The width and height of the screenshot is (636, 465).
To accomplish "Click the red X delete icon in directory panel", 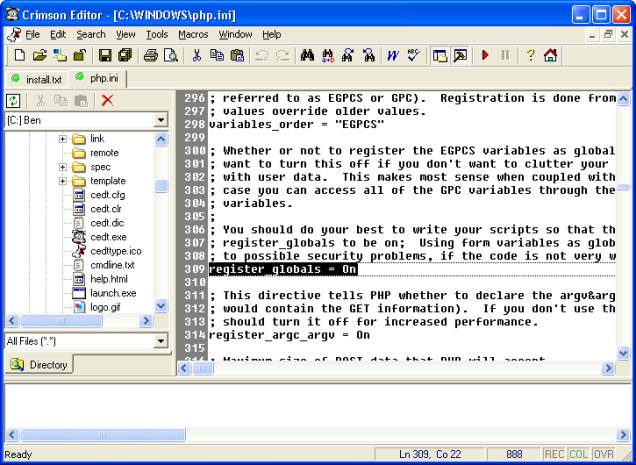I will point(107,100).
